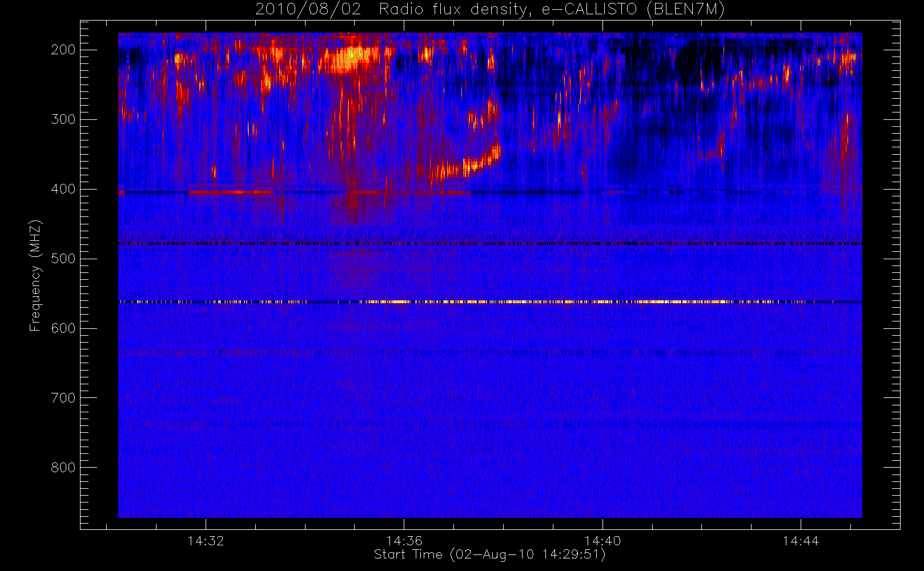Click the 700 frequency tick label

(63, 398)
